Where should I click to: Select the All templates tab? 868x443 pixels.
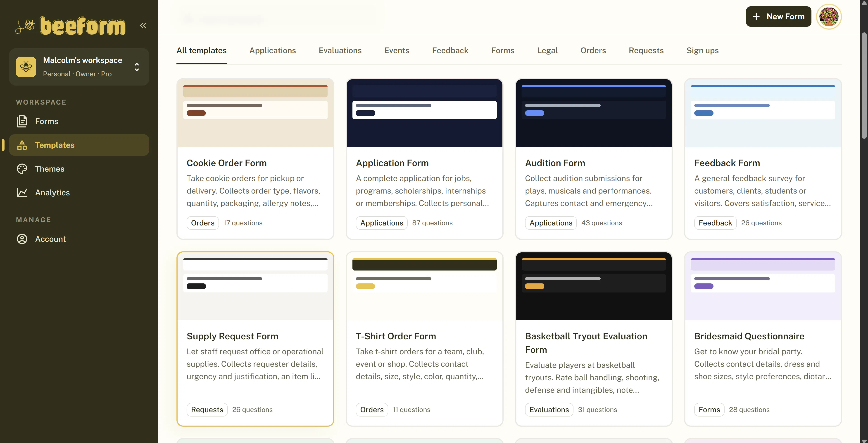point(202,50)
